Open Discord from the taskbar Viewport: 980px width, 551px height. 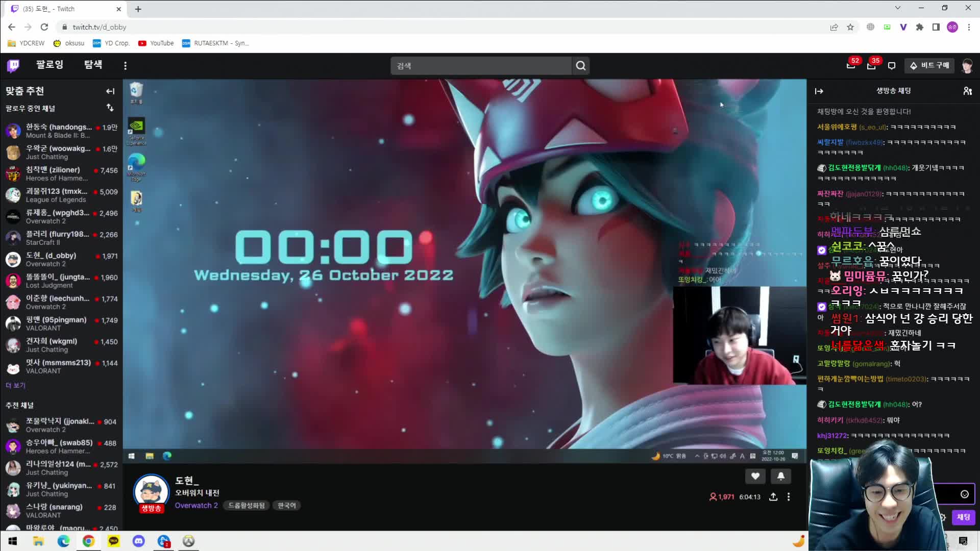[x=139, y=541]
